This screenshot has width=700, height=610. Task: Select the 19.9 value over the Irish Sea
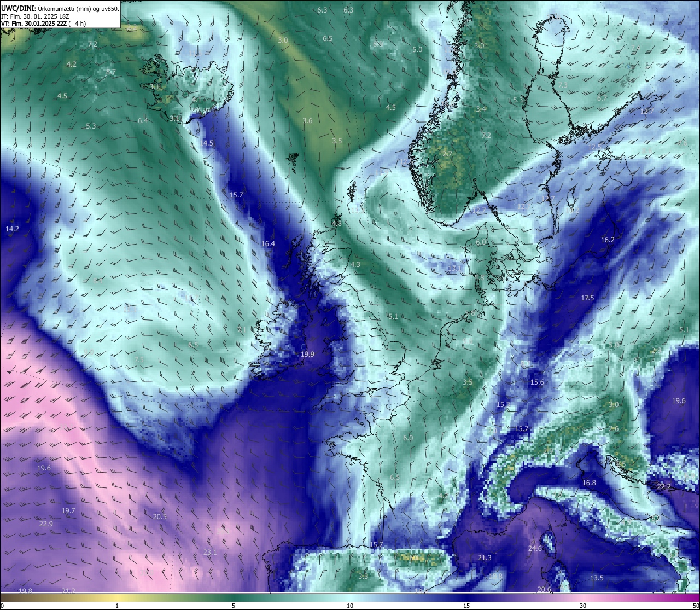click(x=307, y=355)
